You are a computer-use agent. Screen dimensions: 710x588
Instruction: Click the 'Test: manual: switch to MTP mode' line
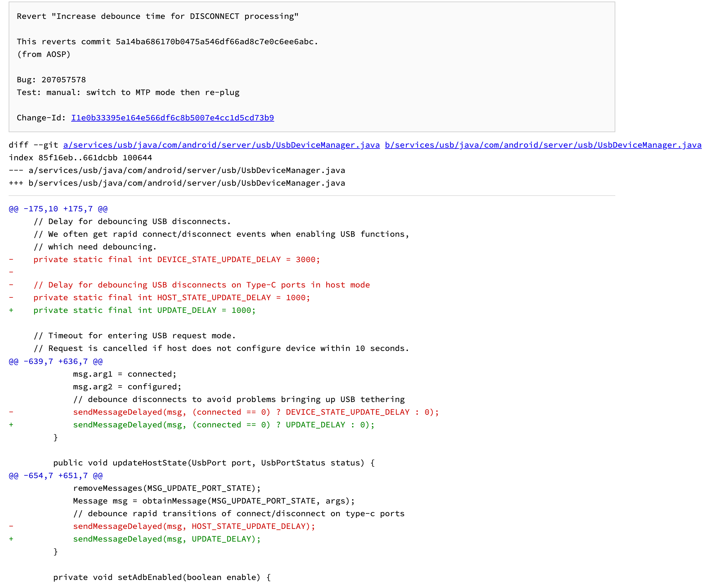tap(128, 92)
